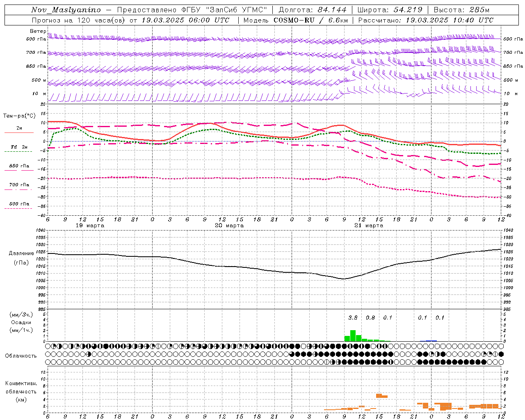Select the 'Широта: 54.219' latitude text
The height and width of the screenshot is (420, 525).
click(390, 10)
